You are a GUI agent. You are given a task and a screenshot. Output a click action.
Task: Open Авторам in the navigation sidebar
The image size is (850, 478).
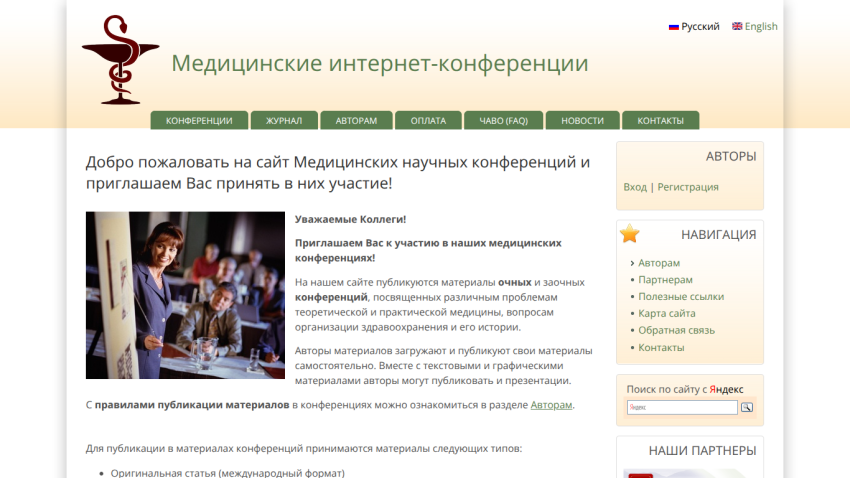pos(659,263)
